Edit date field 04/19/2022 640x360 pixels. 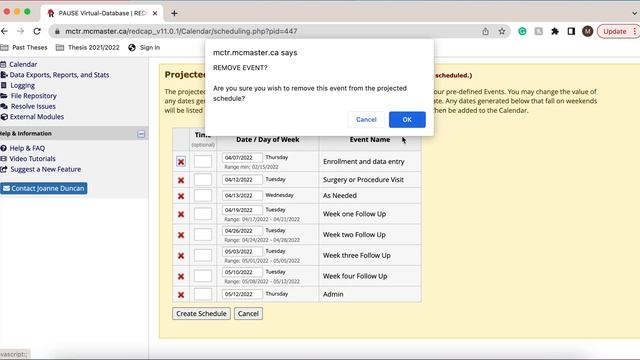(x=242, y=210)
